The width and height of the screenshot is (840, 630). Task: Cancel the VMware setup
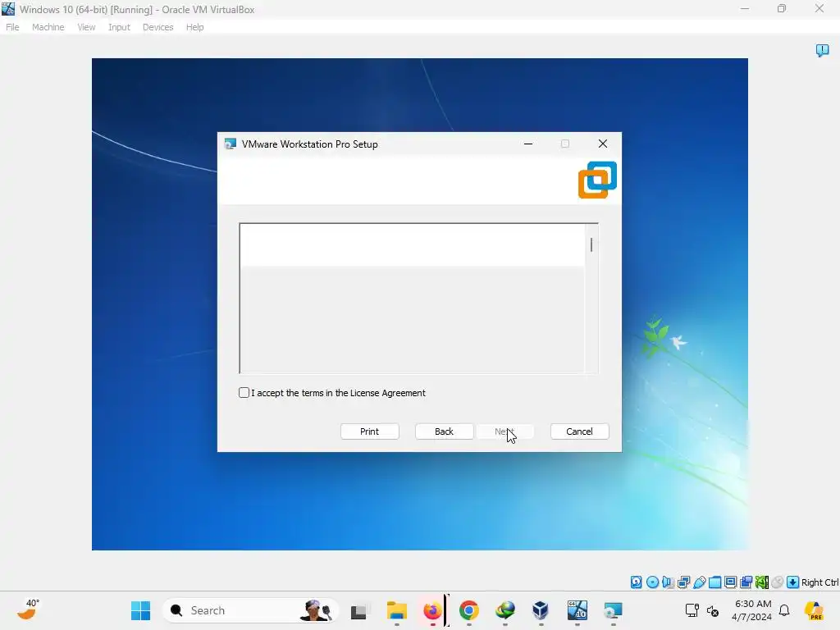pyautogui.click(x=580, y=431)
